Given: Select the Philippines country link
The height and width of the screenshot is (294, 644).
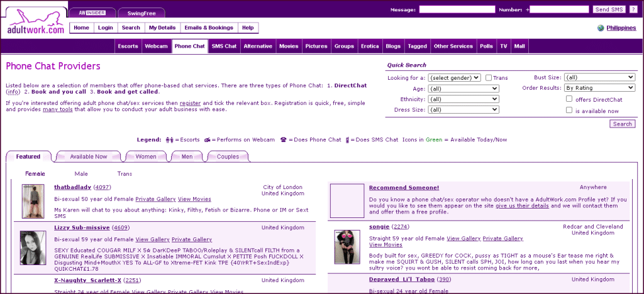Looking at the screenshot, I should pos(621,28).
